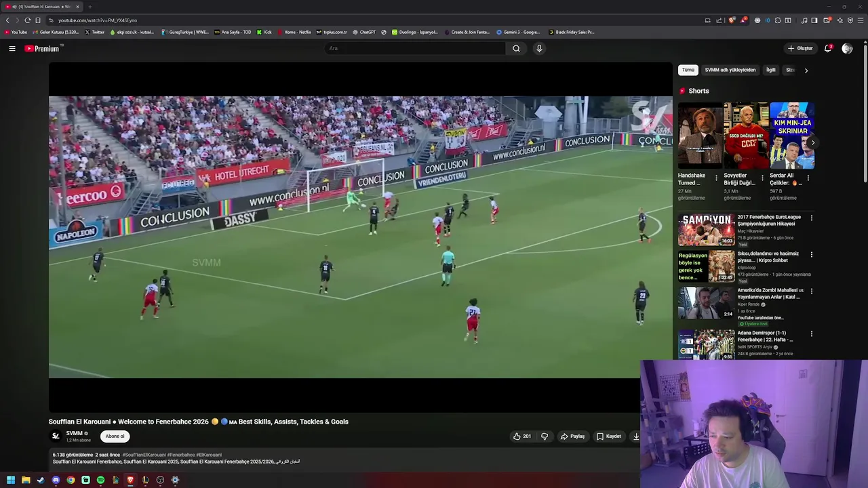
Task: Open Brave Shields lion icon
Action: click(732, 20)
